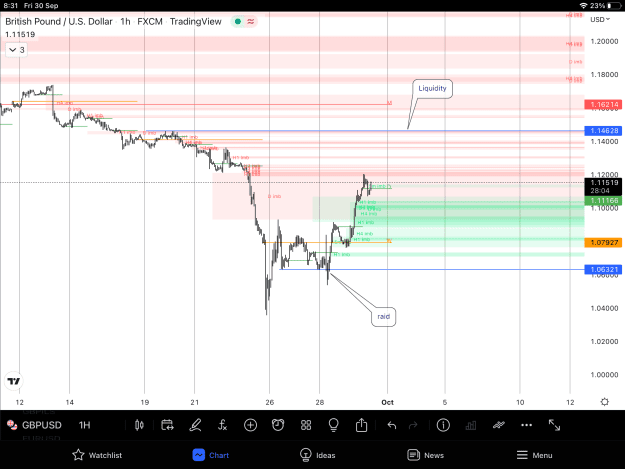Viewport: 625px width, 469px height.
Task: Open the ideas lightbulb in the toolbar
Action: 333,425
